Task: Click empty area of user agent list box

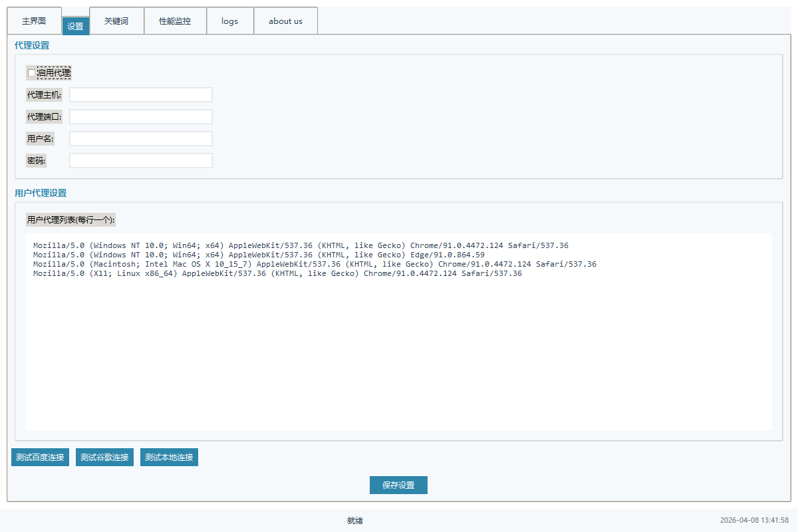Action: click(399, 359)
